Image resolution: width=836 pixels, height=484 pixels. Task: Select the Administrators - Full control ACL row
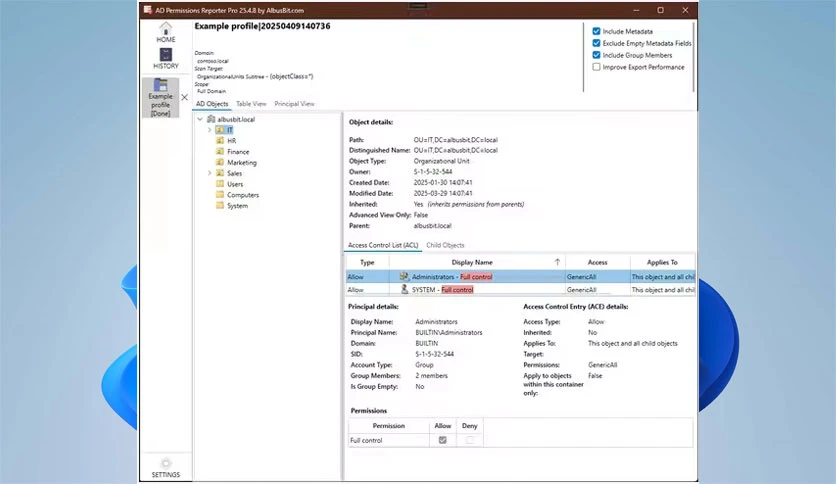520,277
